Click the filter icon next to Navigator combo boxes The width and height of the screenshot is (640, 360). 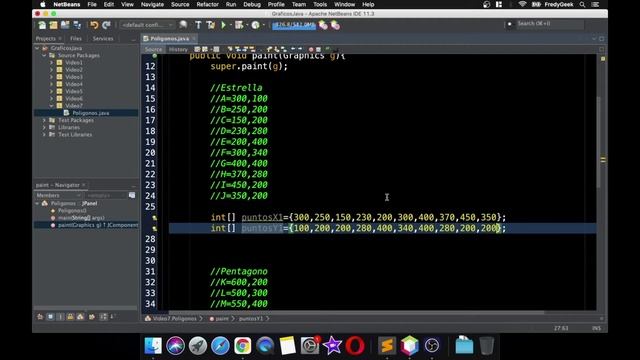point(132,195)
